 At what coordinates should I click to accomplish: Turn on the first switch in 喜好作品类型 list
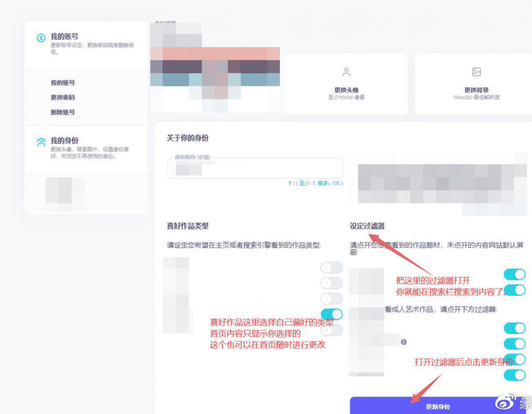tap(331, 267)
